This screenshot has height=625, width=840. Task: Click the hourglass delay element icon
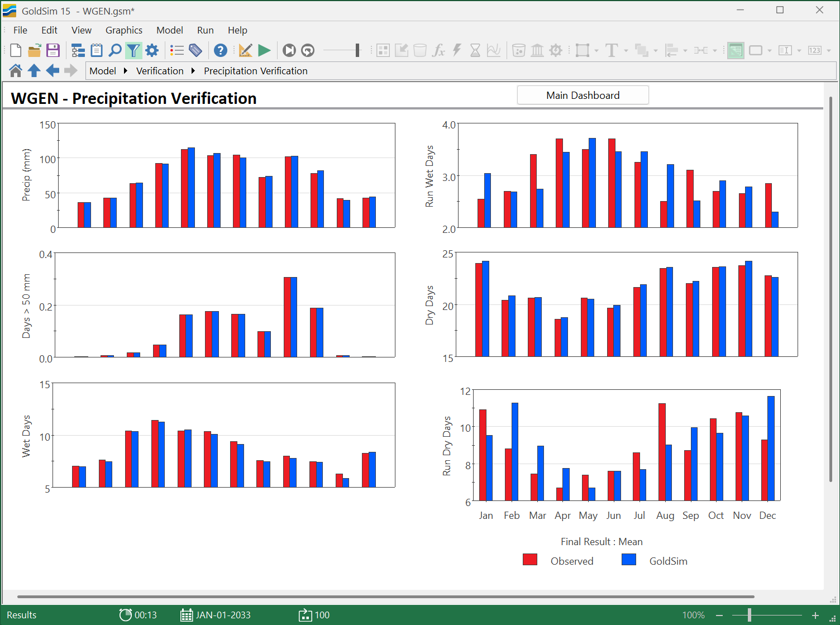click(475, 50)
